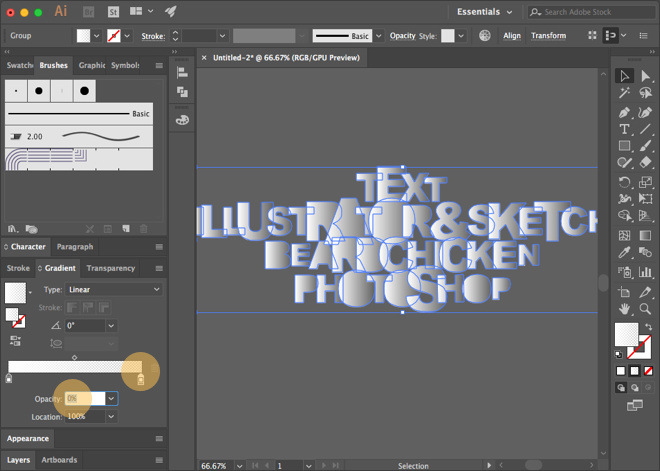Select the Zoom tool
Image resolution: width=660 pixels, height=471 pixels.
pyautogui.click(x=645, y=309)
